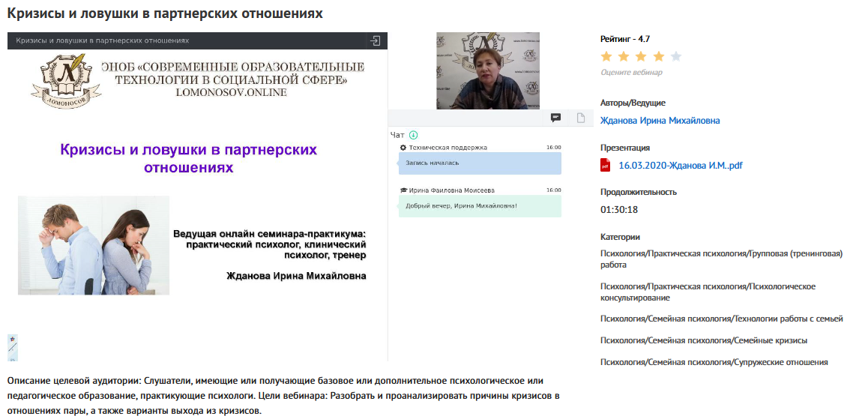Image resolution: width=868 pixels, height=419 pixels.
Task: Rate the webinar with the first star
Action: 606,56
